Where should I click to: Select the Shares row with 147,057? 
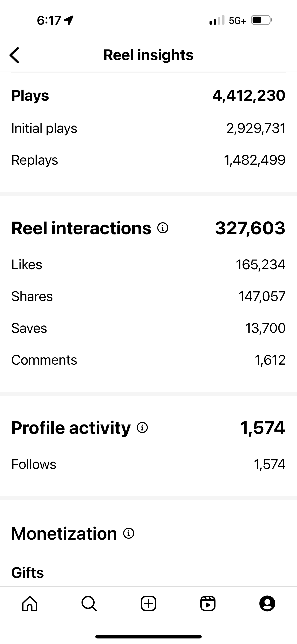click(x=148, y=296)
